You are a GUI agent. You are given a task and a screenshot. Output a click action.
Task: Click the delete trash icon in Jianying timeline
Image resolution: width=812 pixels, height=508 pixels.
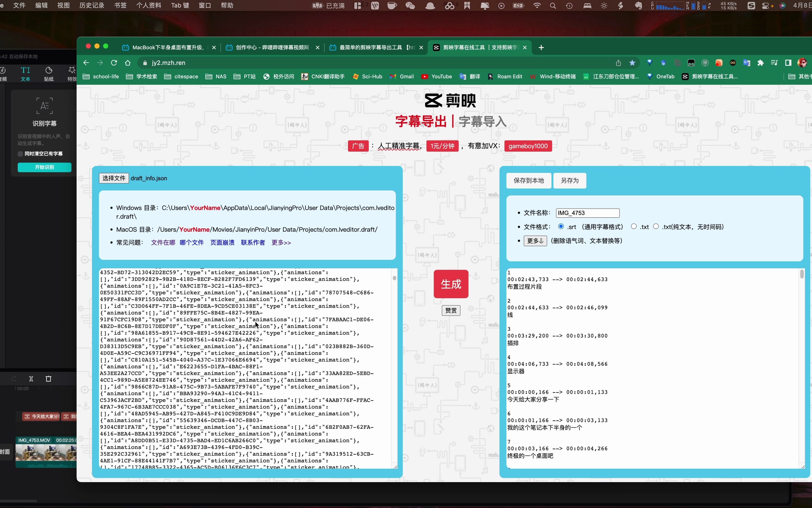[x=48, y=379]
